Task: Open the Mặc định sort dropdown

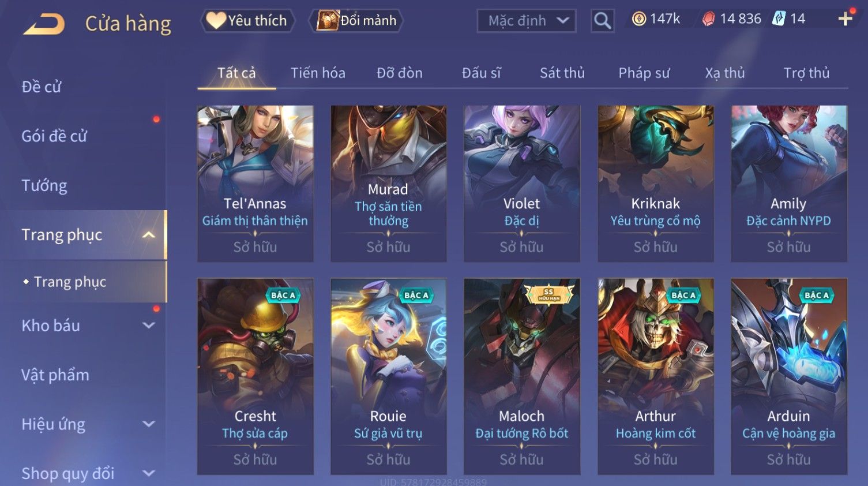Action: pos(526,21)
